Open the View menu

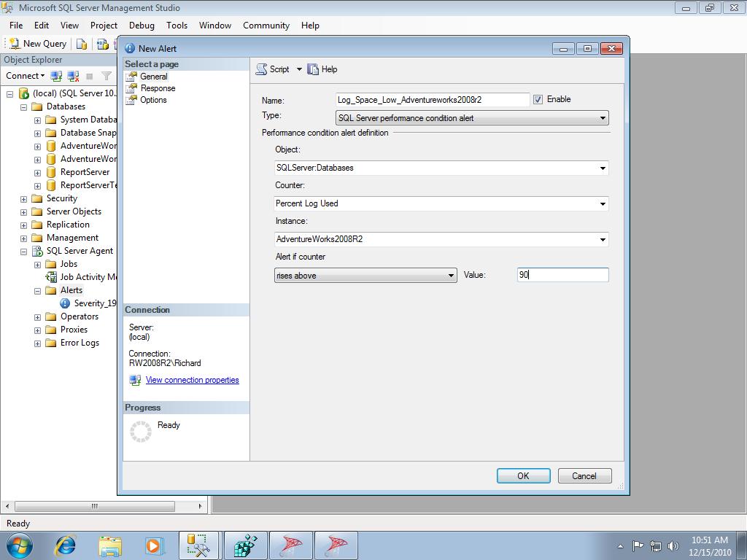[69, 26]
